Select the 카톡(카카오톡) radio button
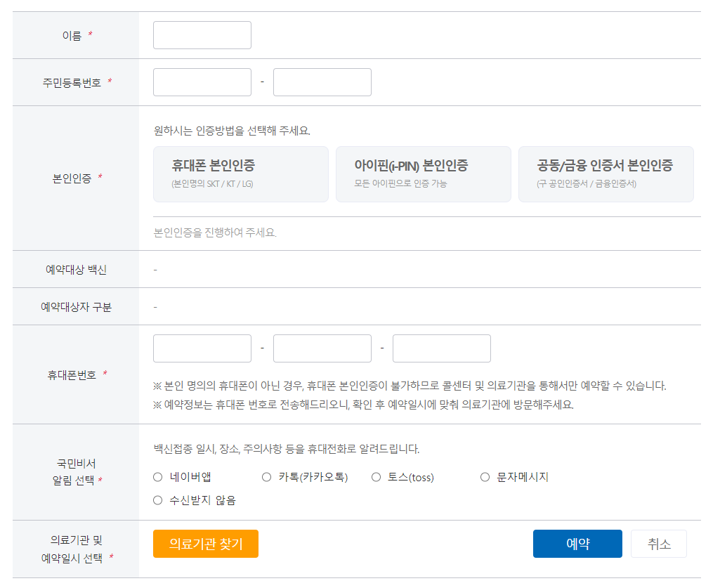 [267, 477]
